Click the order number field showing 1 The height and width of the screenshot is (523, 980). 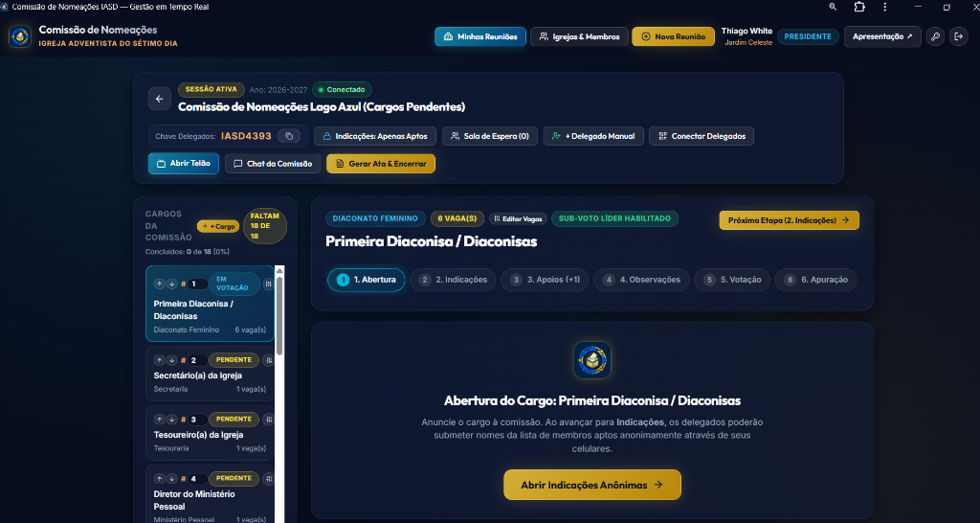pyautogui.click(x=197, y=284)
